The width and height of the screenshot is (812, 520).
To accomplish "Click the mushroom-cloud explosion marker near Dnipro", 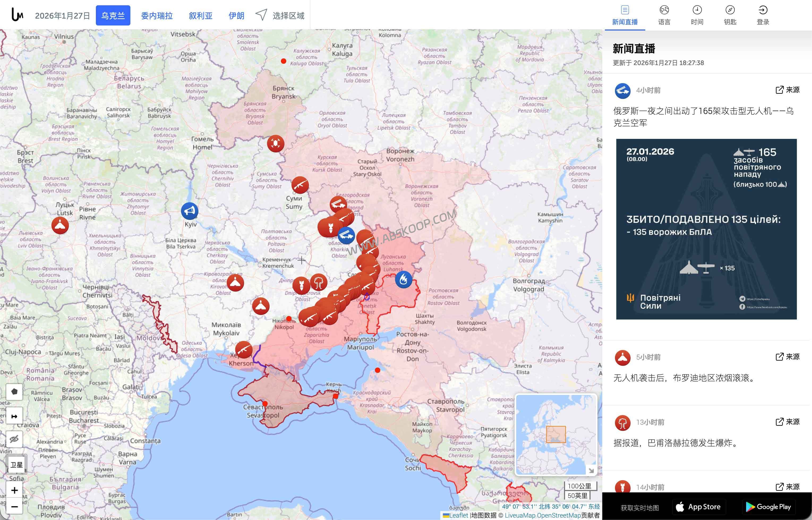I will coord(319,283).
